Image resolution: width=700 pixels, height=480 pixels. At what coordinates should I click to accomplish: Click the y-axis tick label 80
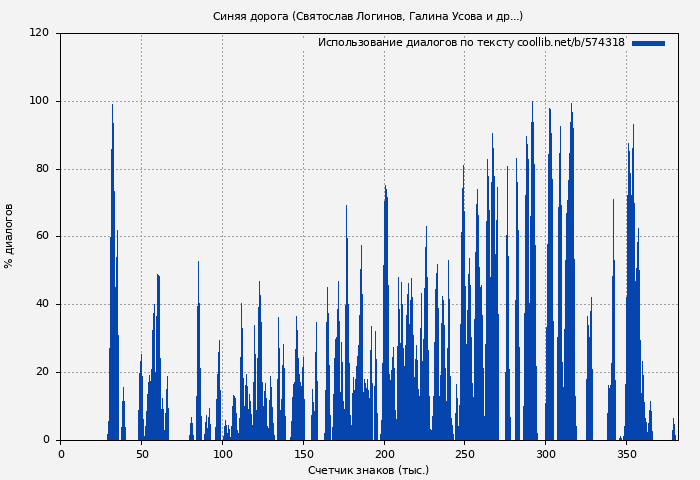[x=42, y=169]
